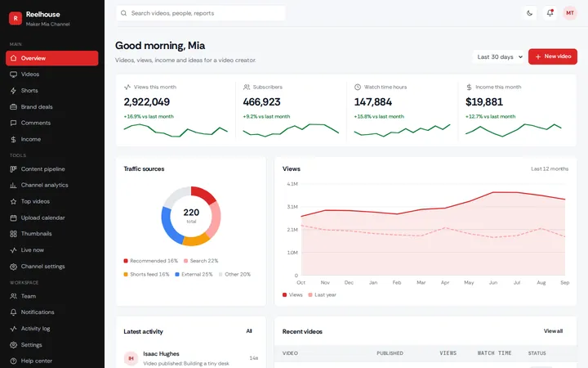Open Upload calendar menu item
The image size is (588, 368).
click(x=52, y=218)
